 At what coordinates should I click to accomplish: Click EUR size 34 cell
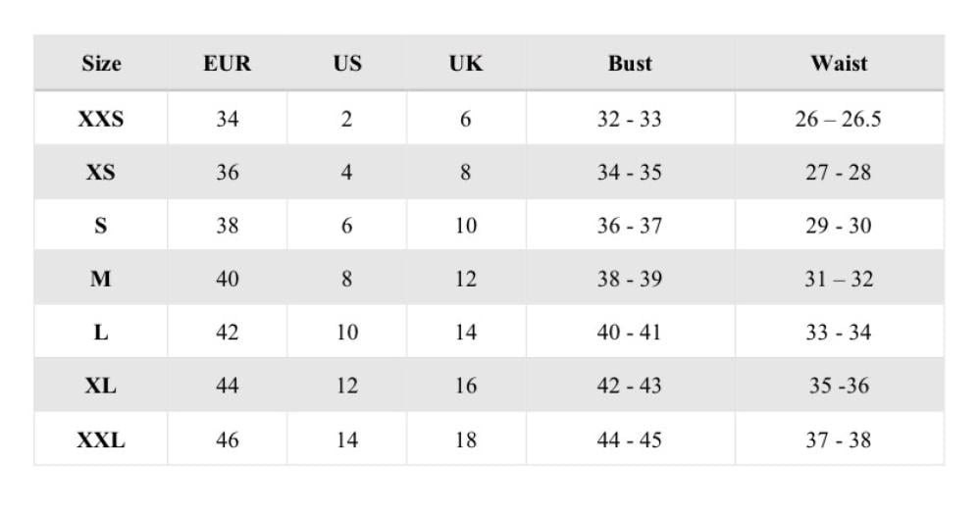227,120
